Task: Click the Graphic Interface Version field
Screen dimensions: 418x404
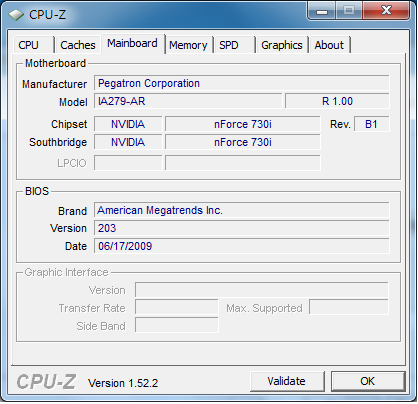Action: (262, 290)
